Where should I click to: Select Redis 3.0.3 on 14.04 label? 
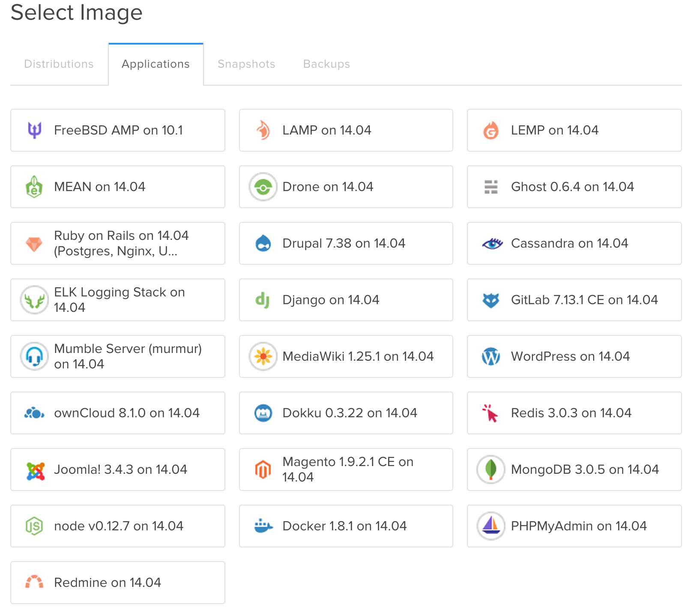(x=571, y=413)
